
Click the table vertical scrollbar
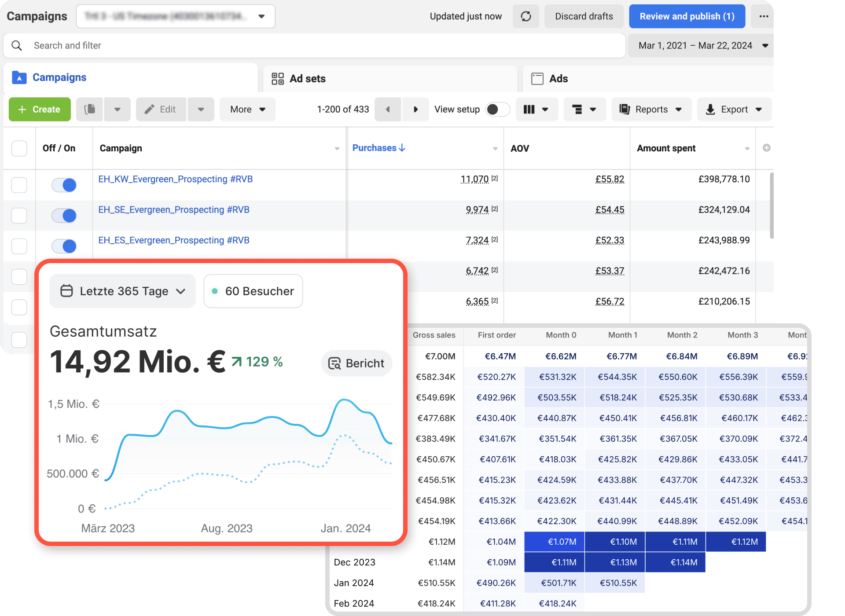click(x=771, y=205)
